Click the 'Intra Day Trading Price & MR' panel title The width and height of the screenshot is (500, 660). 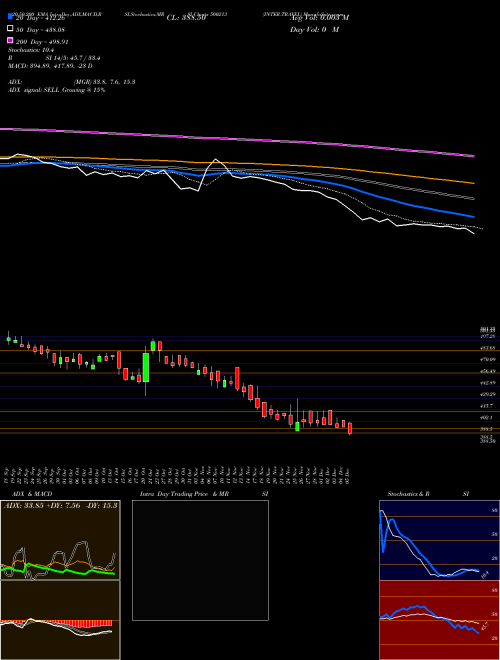[184, 494]
